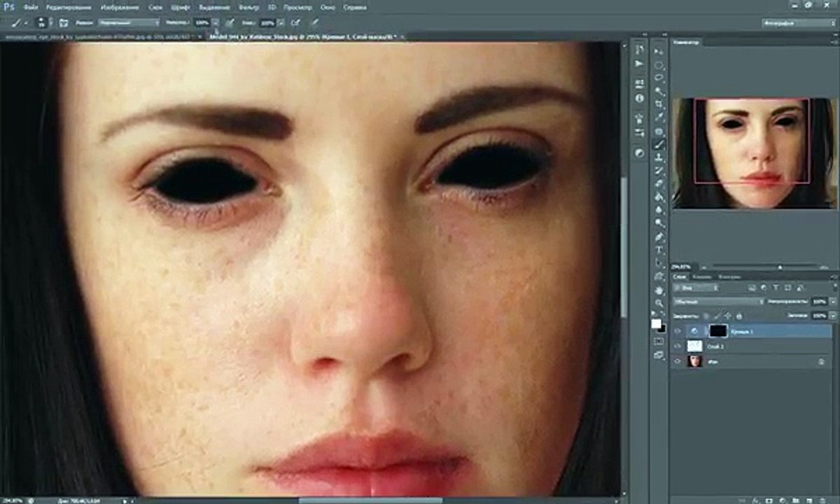Select the Zoom tool
The height and width of the screenshot is (504, 840).
point(659,304)
